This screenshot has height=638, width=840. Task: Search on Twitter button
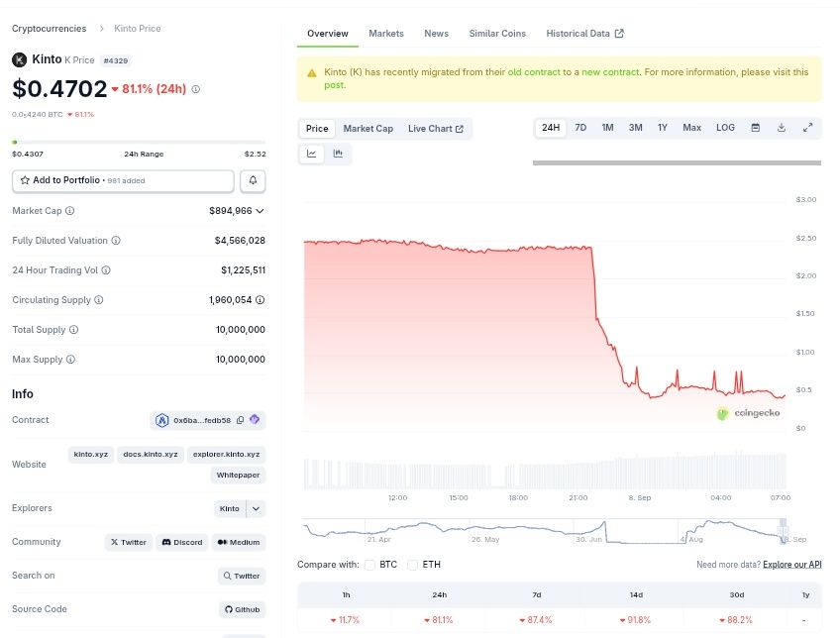coord(242,577)
